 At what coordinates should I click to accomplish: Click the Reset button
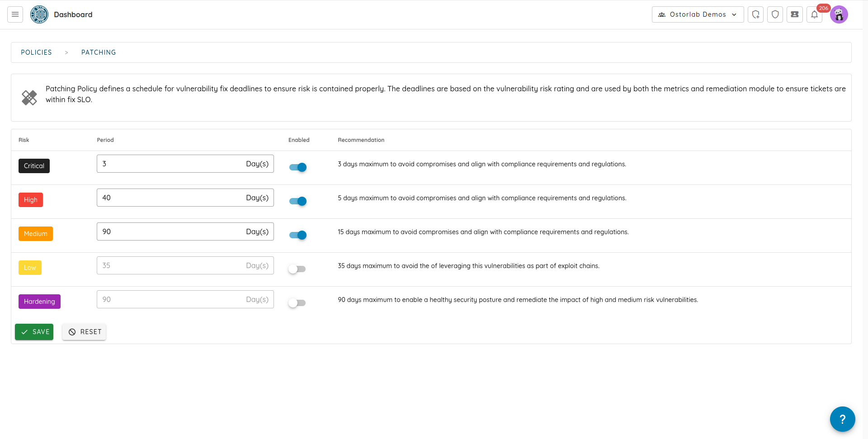[x=84, y=332]
